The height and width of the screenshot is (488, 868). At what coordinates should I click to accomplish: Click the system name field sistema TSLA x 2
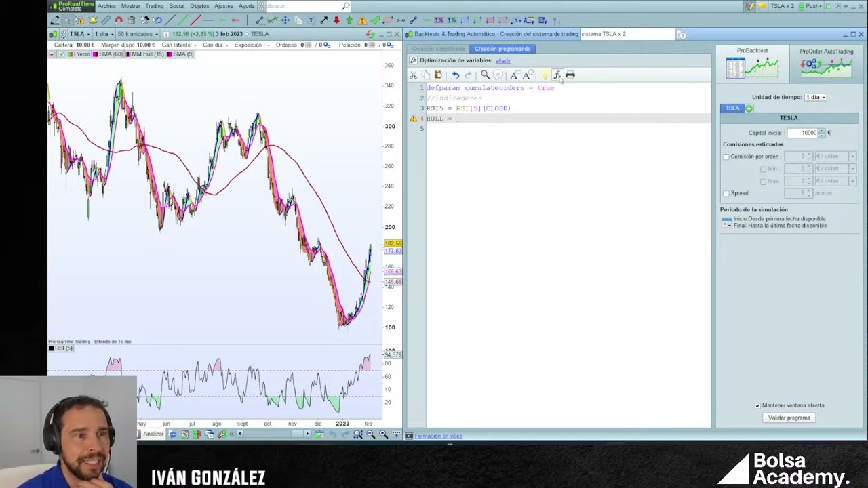coord(628,34)
